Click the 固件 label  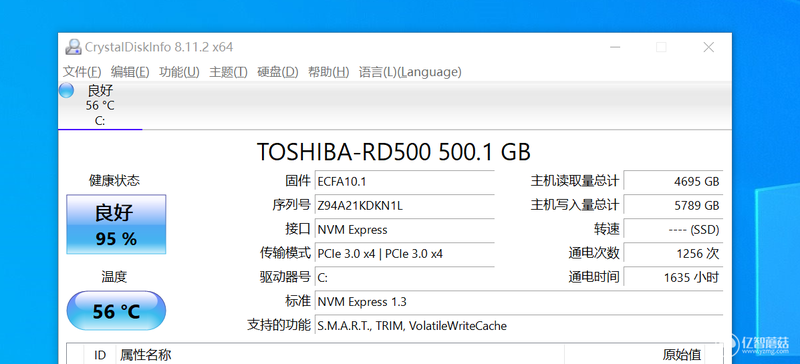pyautogui.click(x=297, y=181)
